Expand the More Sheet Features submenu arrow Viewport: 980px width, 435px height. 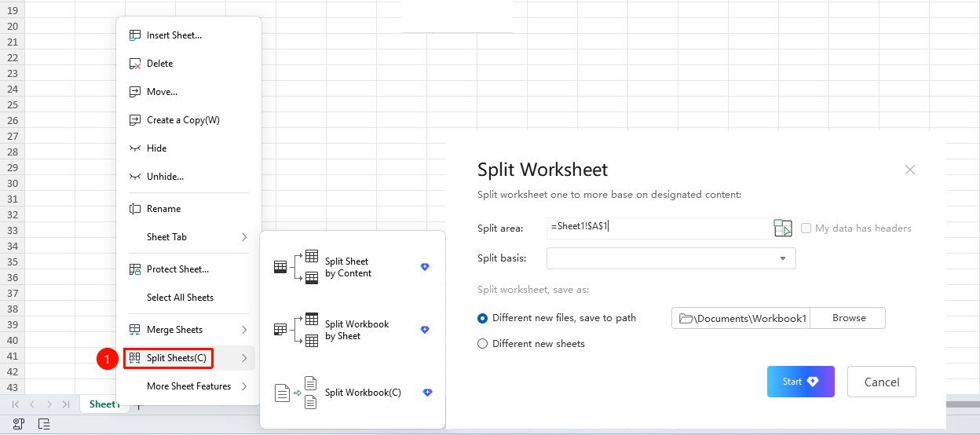[x=244, y=386]
